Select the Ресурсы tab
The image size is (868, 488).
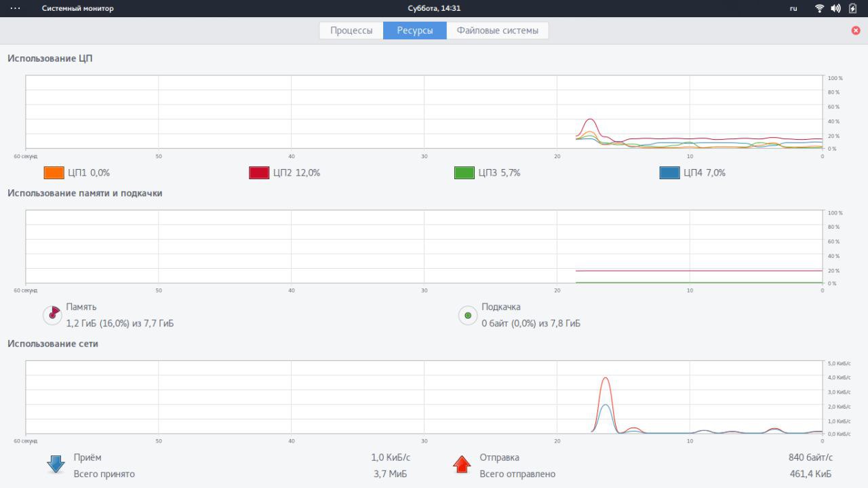(415, 31)
